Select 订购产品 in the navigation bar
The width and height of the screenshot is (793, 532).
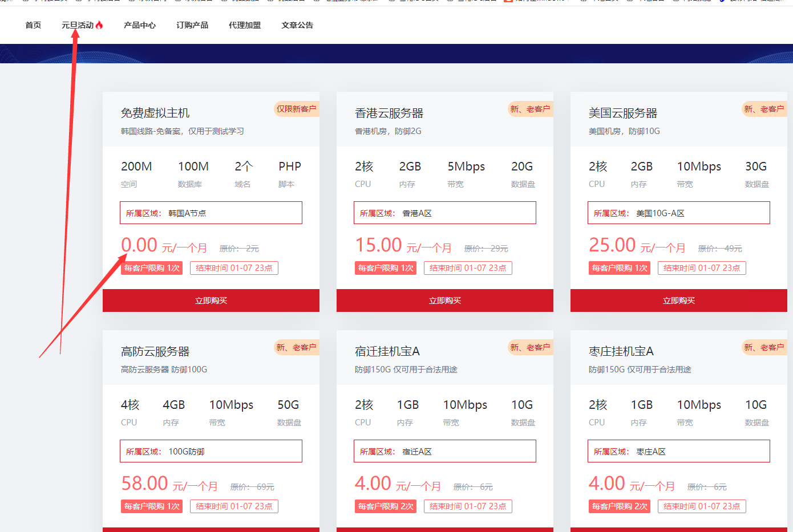pos(192,25)
